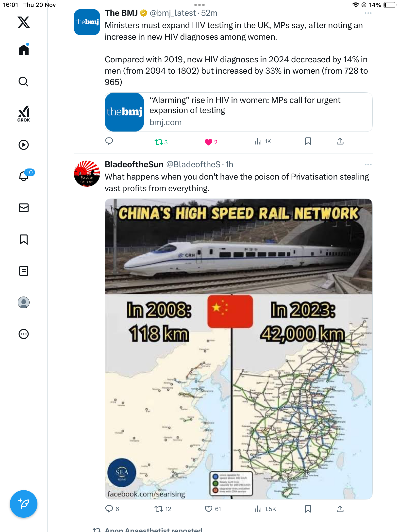Tap the compose post button
Viewport: 399px width, 532px height.
pyautogui.click(x=24, y=504)
